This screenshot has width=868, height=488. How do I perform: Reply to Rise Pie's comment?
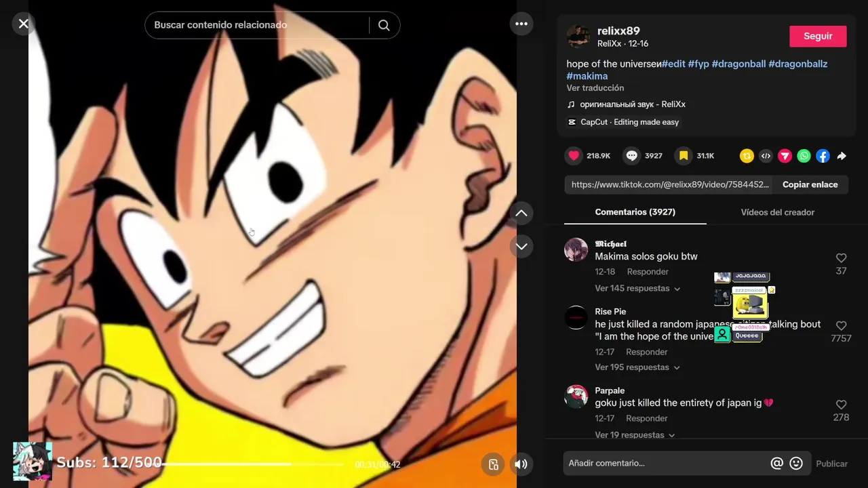tap(647, 352)
